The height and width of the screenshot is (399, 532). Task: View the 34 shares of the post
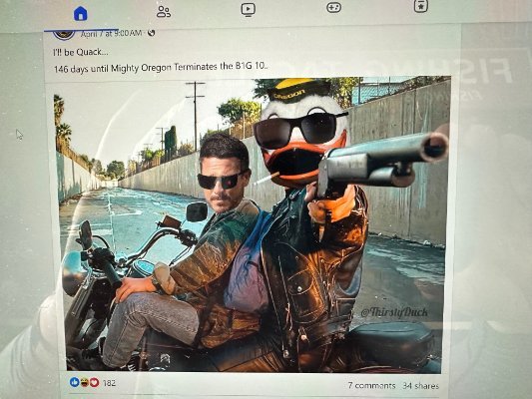[x=420, y=386]
